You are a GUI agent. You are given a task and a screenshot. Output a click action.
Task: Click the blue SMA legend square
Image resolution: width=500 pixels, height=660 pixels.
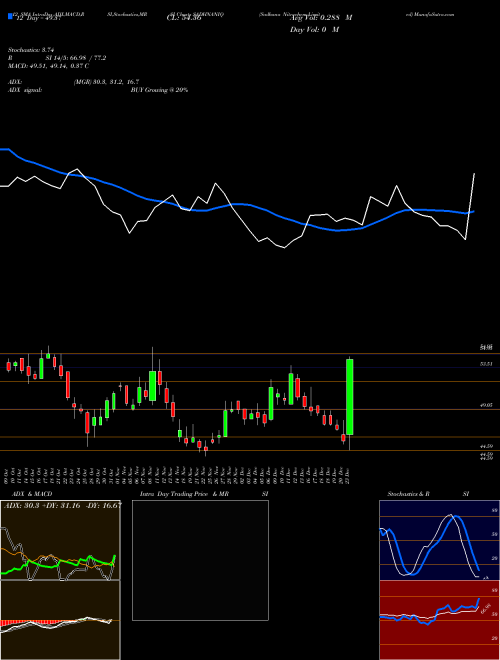pyautogui.click(x=10, y=17)
